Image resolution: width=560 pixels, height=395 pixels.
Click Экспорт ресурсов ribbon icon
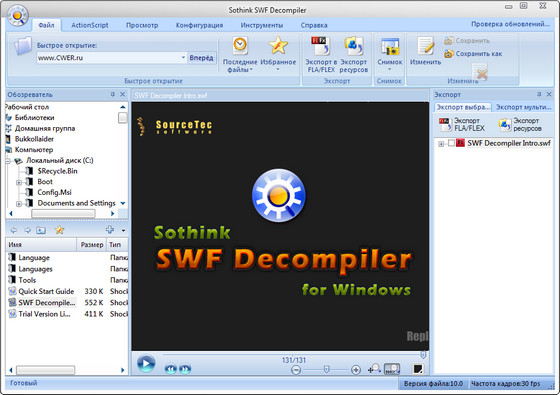pos(354,45)
